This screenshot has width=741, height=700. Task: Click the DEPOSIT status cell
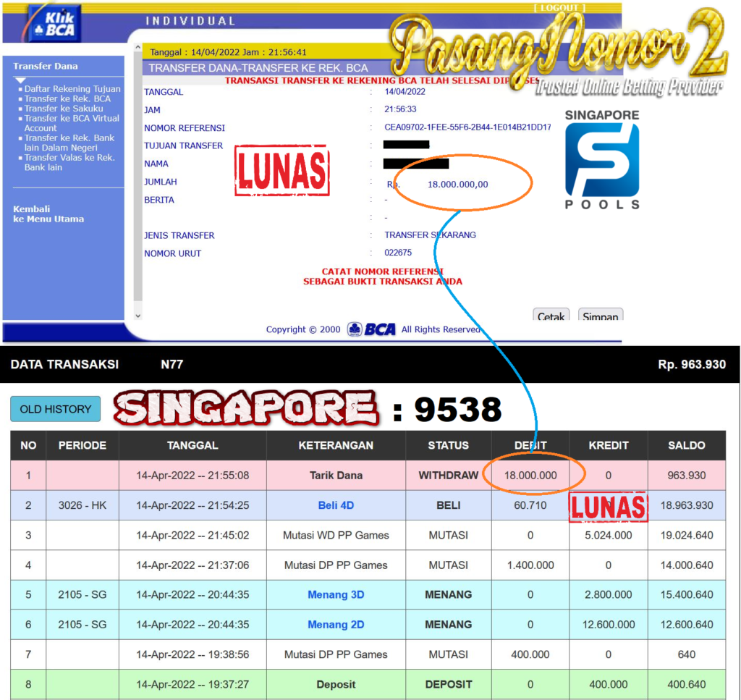click(449, 684)
